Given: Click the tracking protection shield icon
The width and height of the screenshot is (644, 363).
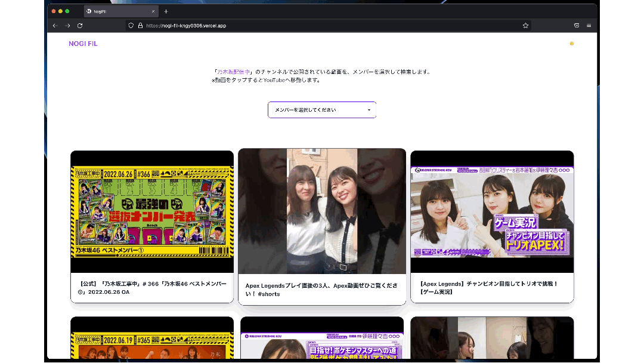Looking at the screenshot, I should click(x=131, y=26).
